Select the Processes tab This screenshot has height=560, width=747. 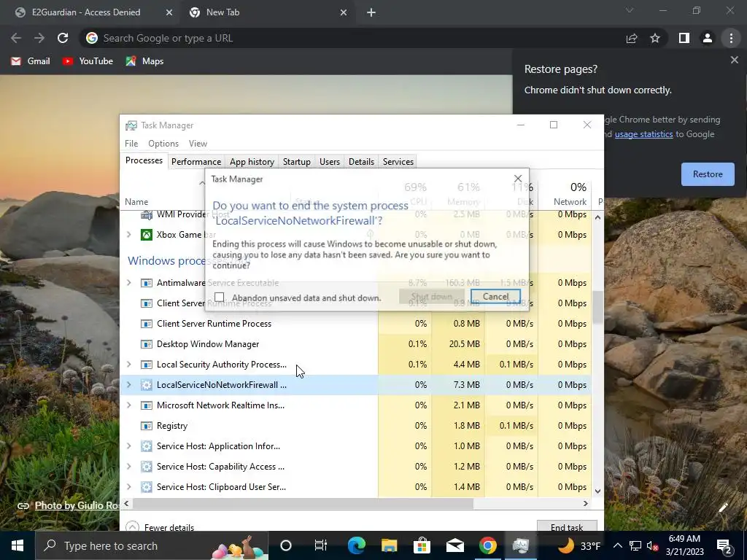pos(144,160)
